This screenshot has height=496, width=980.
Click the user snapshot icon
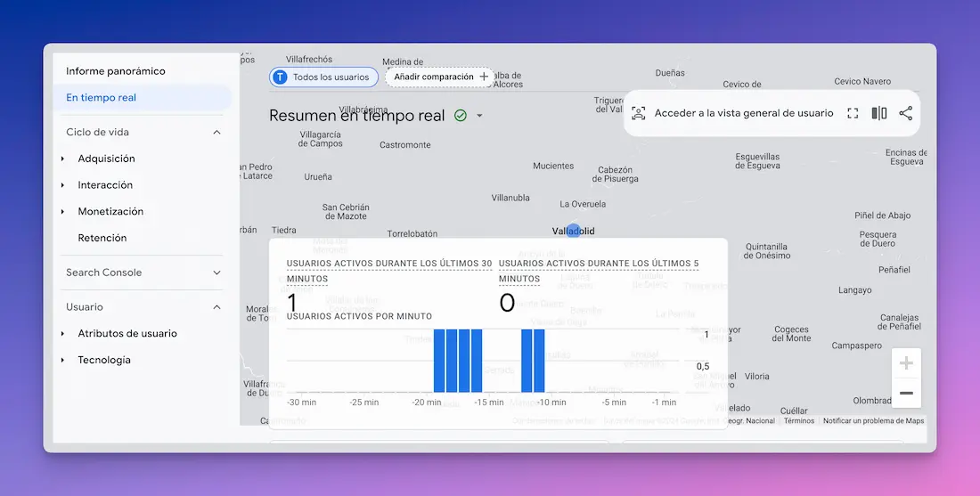(x=638, y=113)
